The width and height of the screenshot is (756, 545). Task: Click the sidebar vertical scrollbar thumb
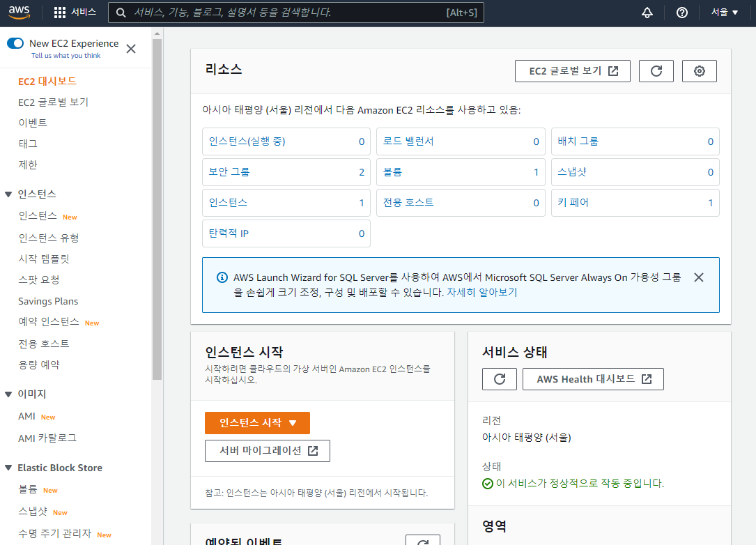tap(157, 209)
